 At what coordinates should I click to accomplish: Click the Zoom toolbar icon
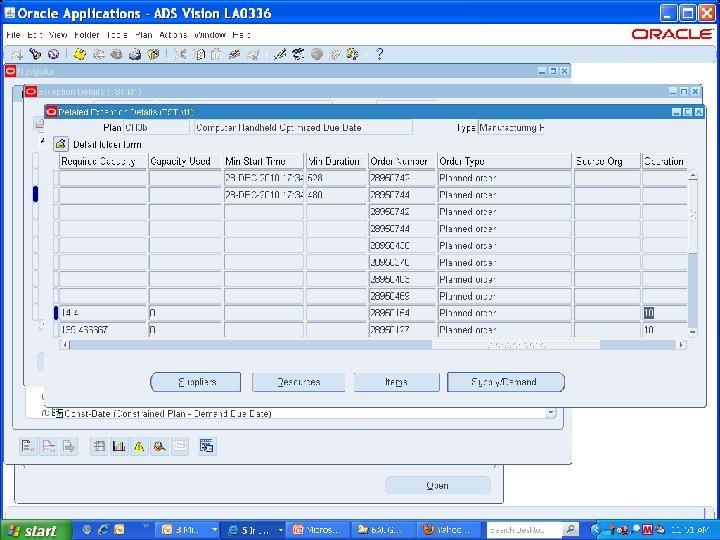point(298,55)
